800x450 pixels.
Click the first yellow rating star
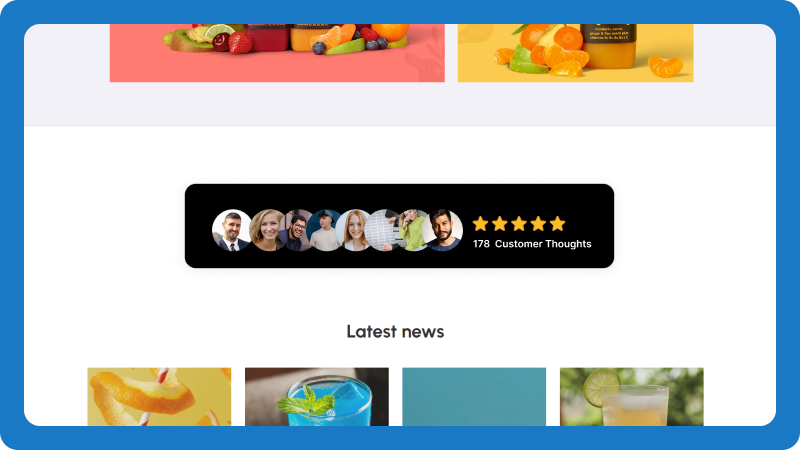[480, 223]
